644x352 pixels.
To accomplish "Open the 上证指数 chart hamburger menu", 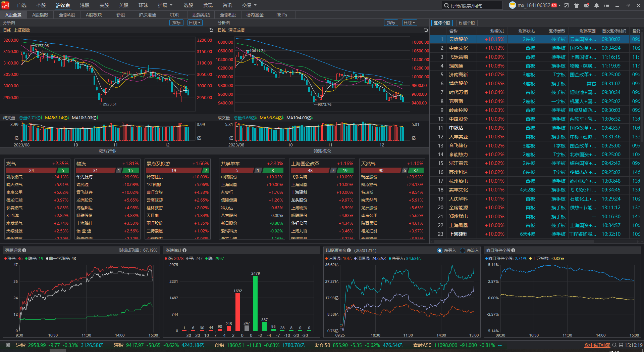I will pyautogui.click(x=209, y=23).
